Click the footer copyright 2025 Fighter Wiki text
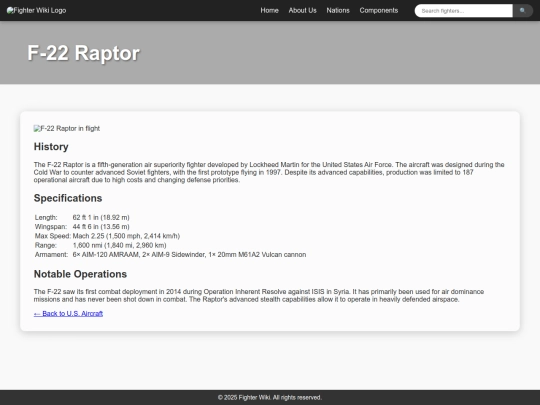540x405 pixels. click(270, 397)
